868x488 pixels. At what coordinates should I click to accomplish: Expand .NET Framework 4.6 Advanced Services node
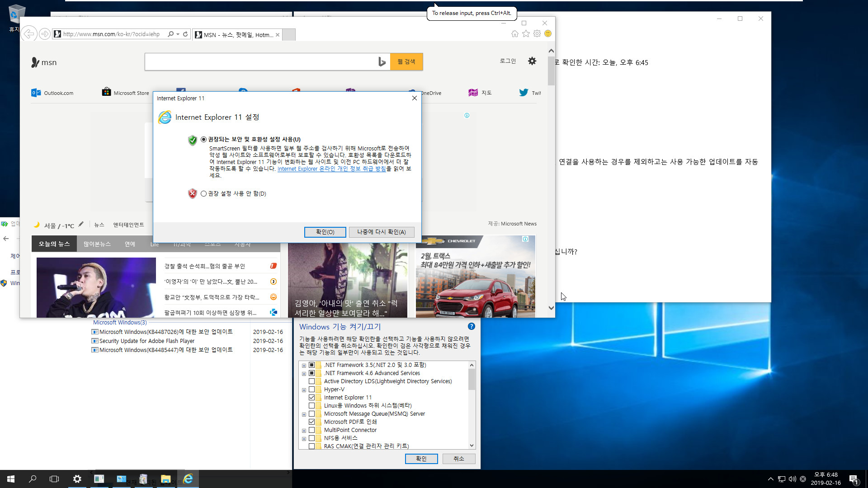click(304, 374)
